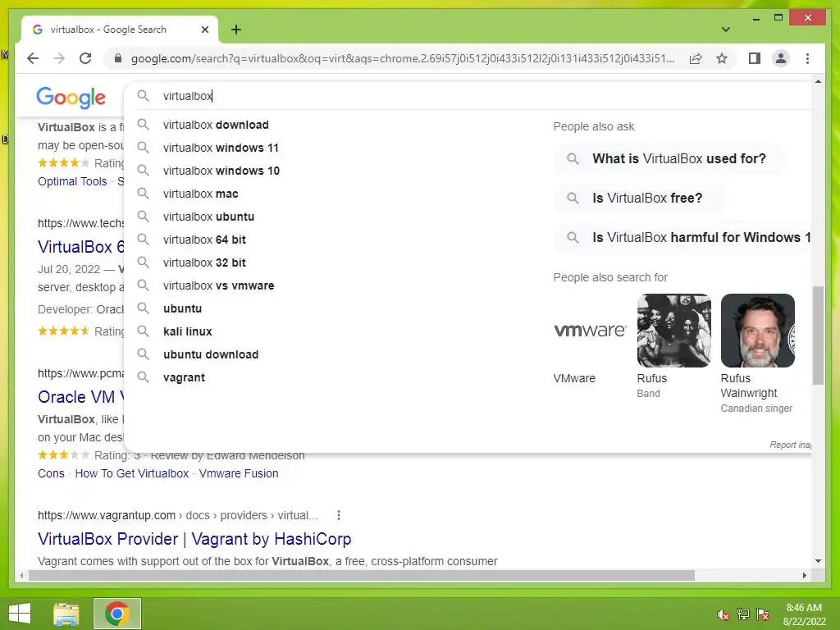This screenshot has height=630, width=840.
Task: Open Chrome's three-dot menu
Action: 807,58
